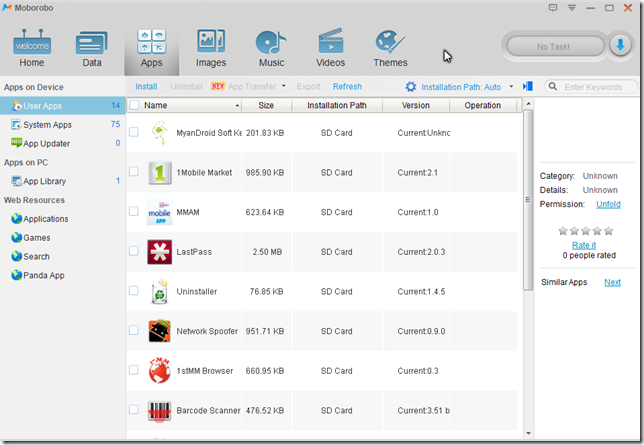Open the Themes palette icon
Screen dimensions: 644x445
pyautogui.click(x=390, y=42)
